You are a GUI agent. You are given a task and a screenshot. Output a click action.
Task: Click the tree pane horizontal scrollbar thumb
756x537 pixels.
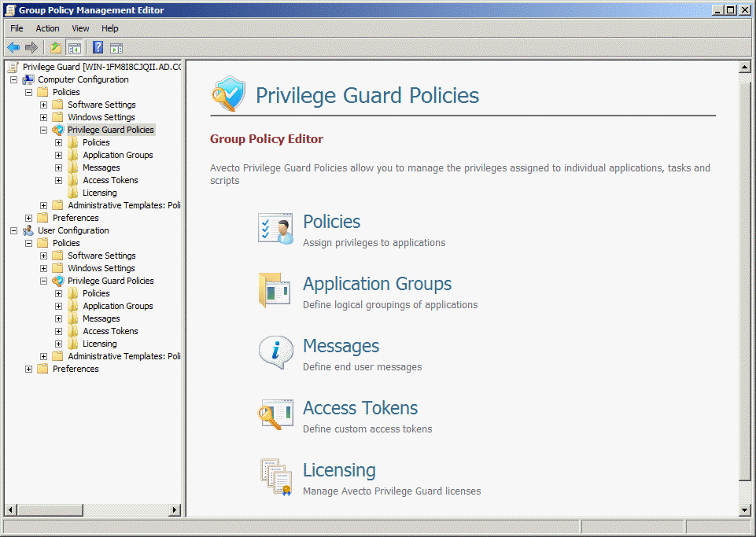click(50, 509)
